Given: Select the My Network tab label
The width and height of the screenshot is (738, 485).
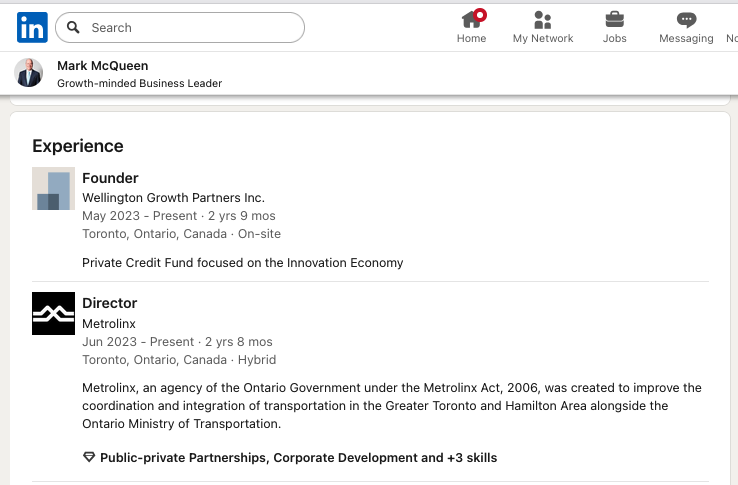Looking at the screenshot, I should pyautogui.click(x=543, y=39).
